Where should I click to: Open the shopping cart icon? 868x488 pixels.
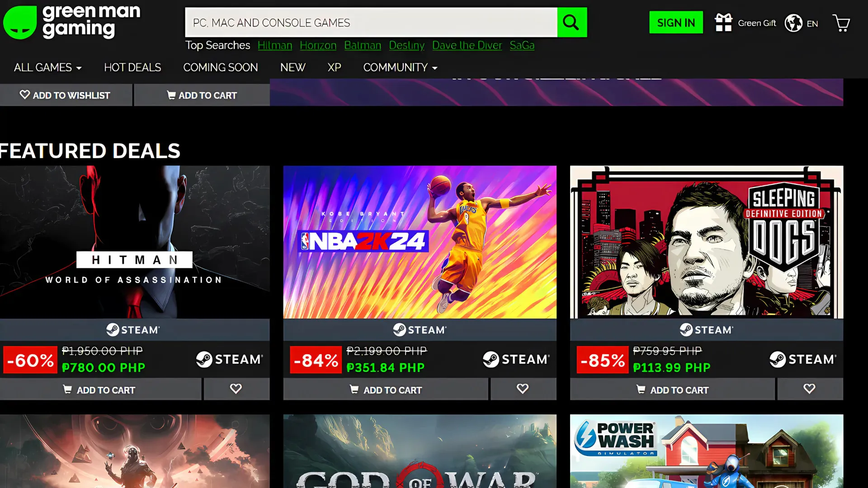(x=841, y=23)
